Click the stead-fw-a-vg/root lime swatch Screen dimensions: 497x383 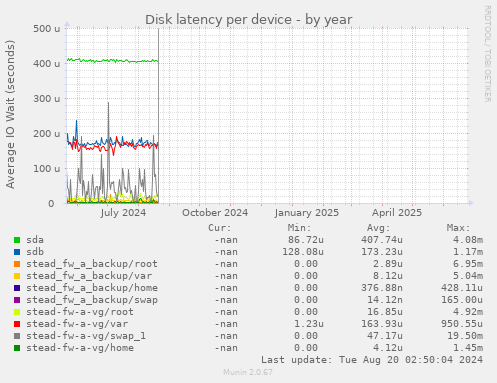coord(17,312)
